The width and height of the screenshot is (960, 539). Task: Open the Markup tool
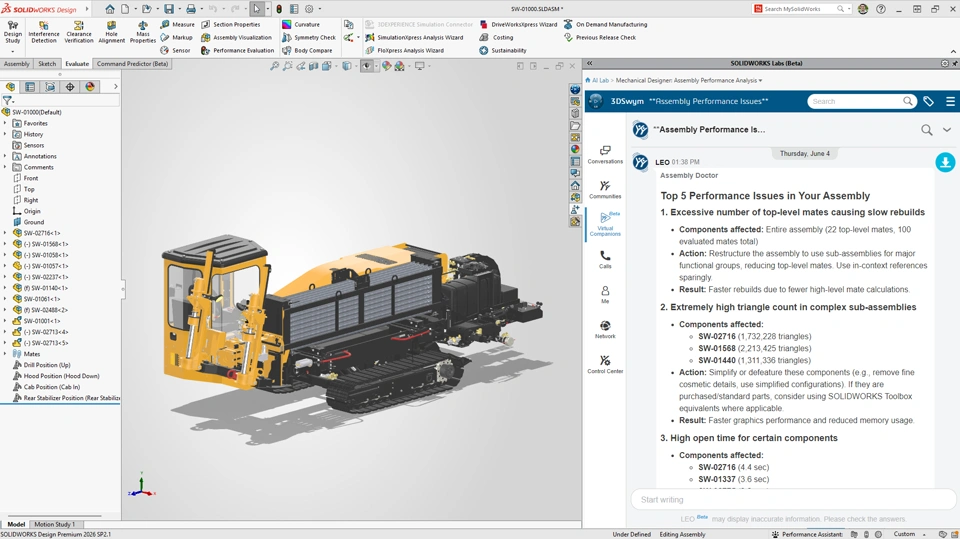point(177,37)
